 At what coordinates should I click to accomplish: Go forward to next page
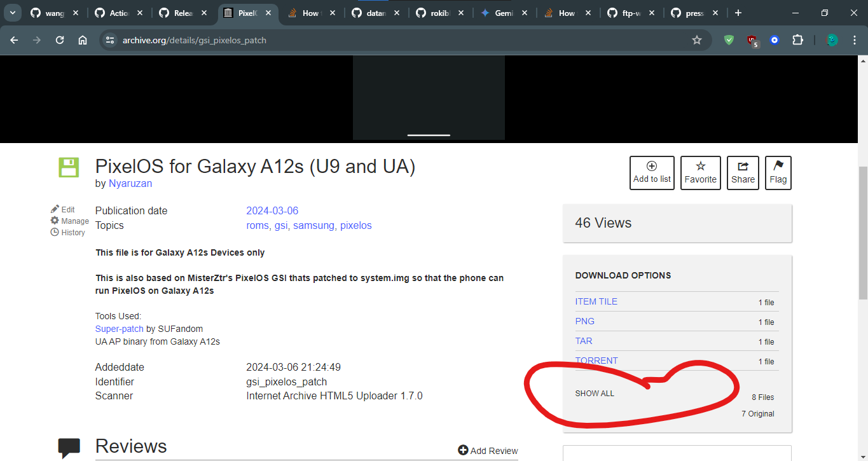pos(37,40)
